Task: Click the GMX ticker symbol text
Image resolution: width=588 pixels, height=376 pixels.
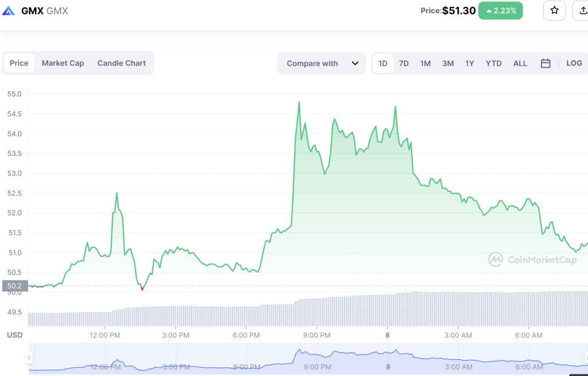Action: 57,11
